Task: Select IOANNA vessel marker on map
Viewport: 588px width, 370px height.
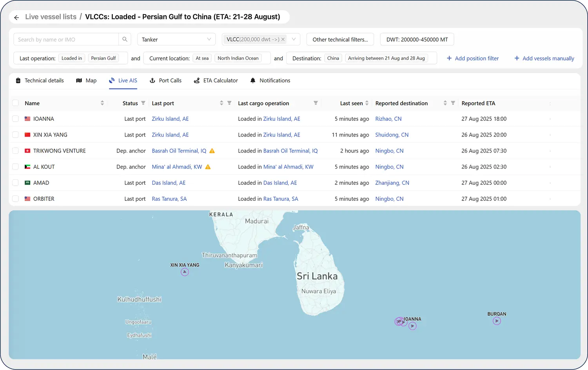Action: coord(412,326)
